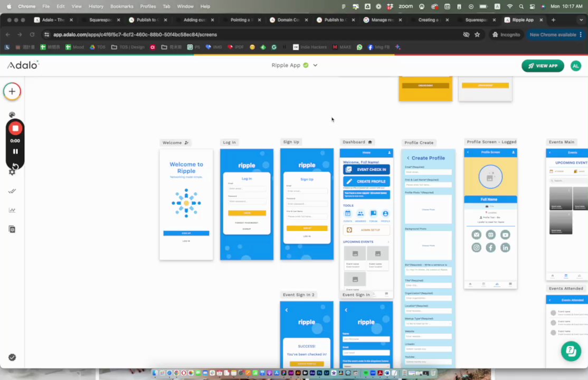Open the Versions icon in sidebar

12,229
